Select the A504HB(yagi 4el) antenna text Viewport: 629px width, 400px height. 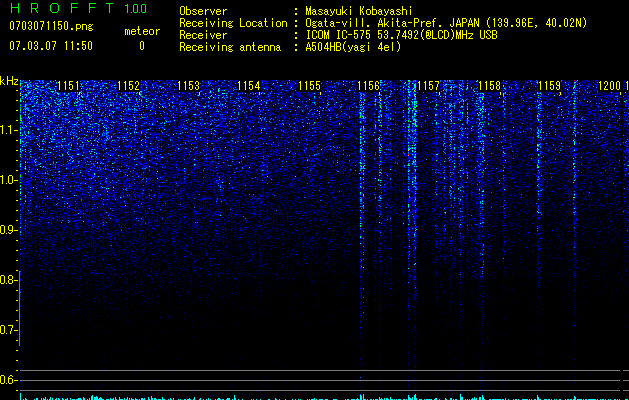tap(353, 47)
